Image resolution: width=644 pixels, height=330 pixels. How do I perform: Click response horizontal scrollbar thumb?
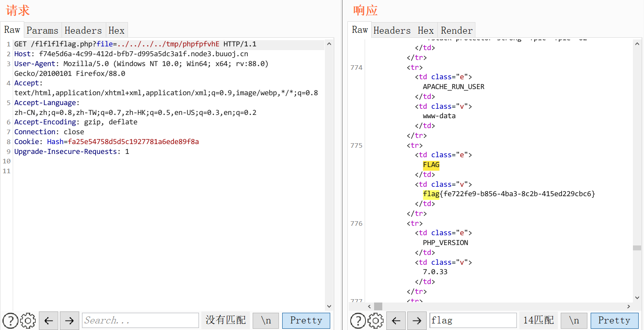point(378,306)
